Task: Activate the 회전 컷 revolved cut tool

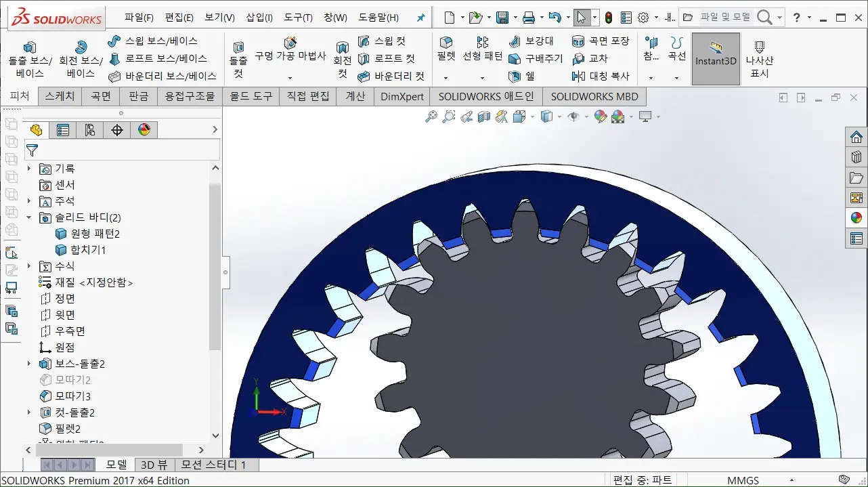Action: coord(343,60)
